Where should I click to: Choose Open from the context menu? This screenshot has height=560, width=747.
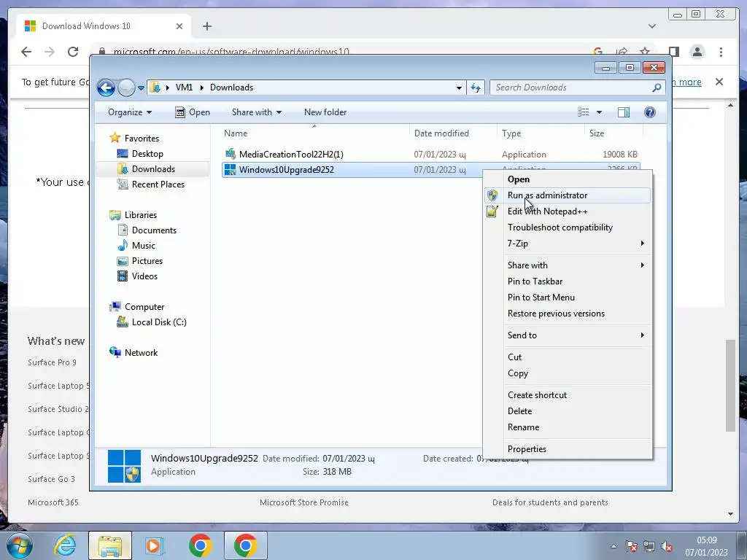[567, 179]
